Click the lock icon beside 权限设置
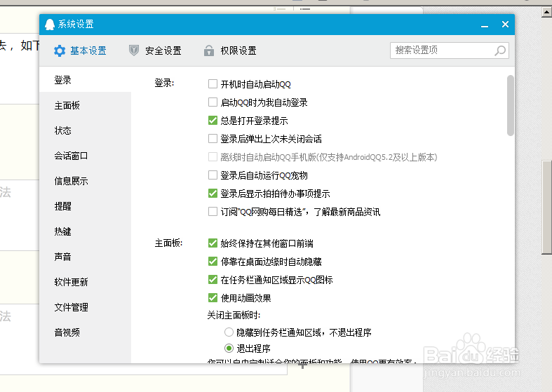Viewport: 552px width, 392px height. 209,50
